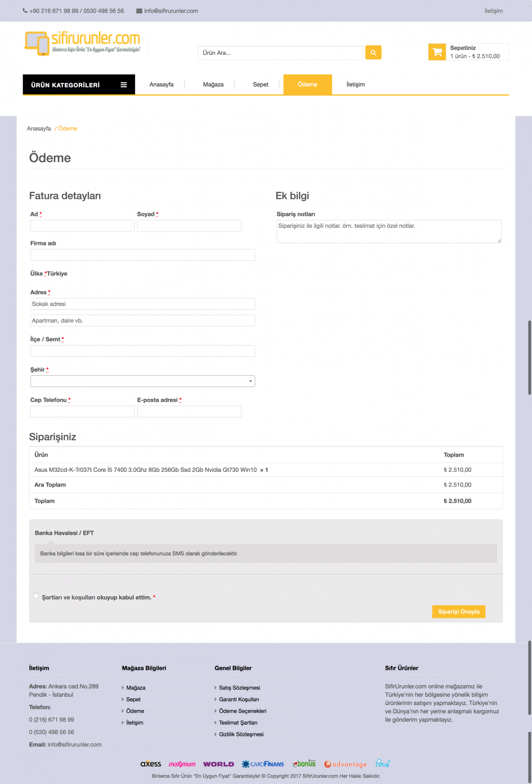Go to Mağaza menu item
532x784 pixels.
click(213, 85)
